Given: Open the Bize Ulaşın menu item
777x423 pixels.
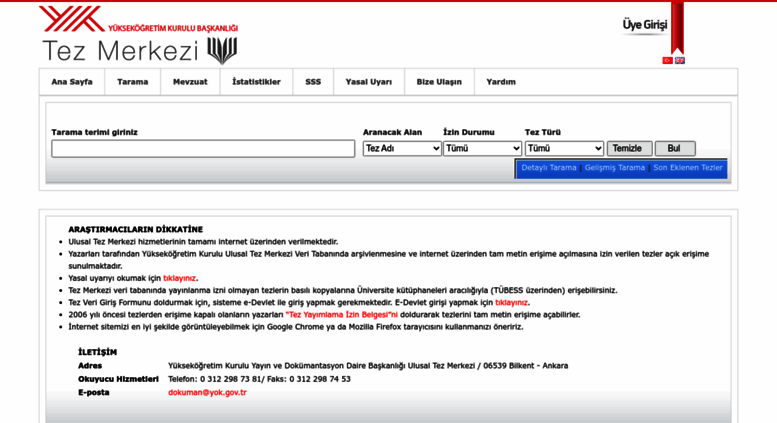Looking at the screenshot, I should coord(439,82).
